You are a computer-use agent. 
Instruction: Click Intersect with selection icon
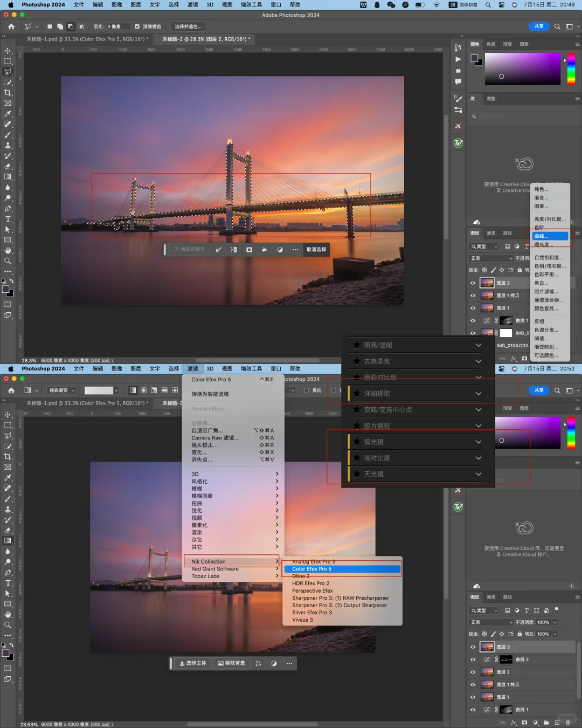(81, 26)
